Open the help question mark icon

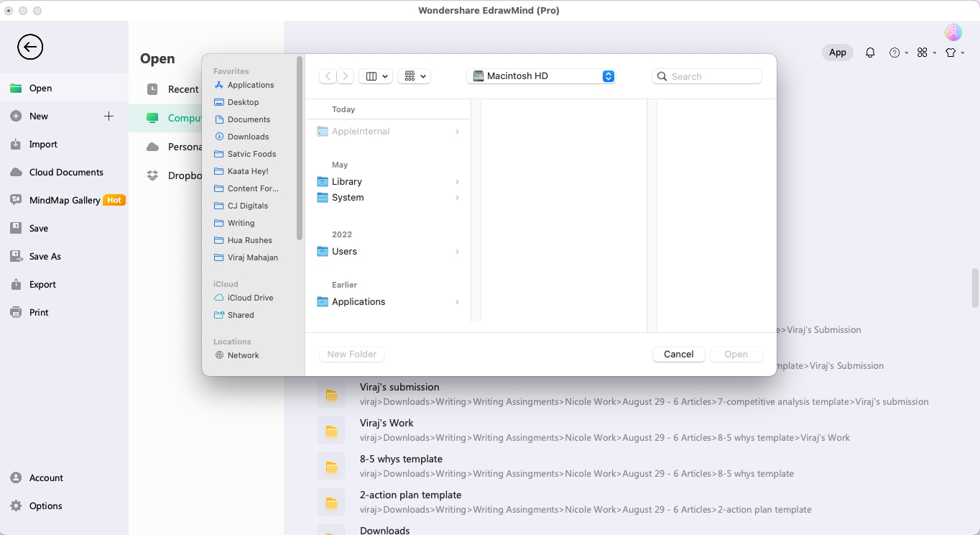pos(895,52)
